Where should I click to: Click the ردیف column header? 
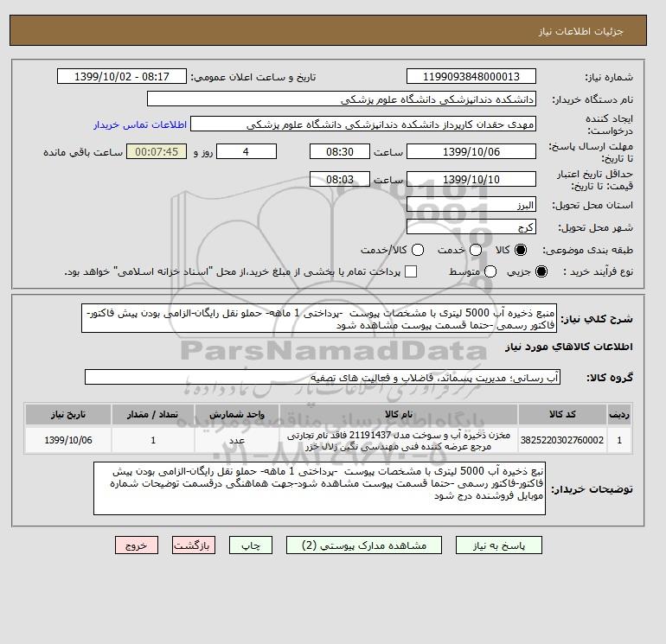[x=619, y=414]
